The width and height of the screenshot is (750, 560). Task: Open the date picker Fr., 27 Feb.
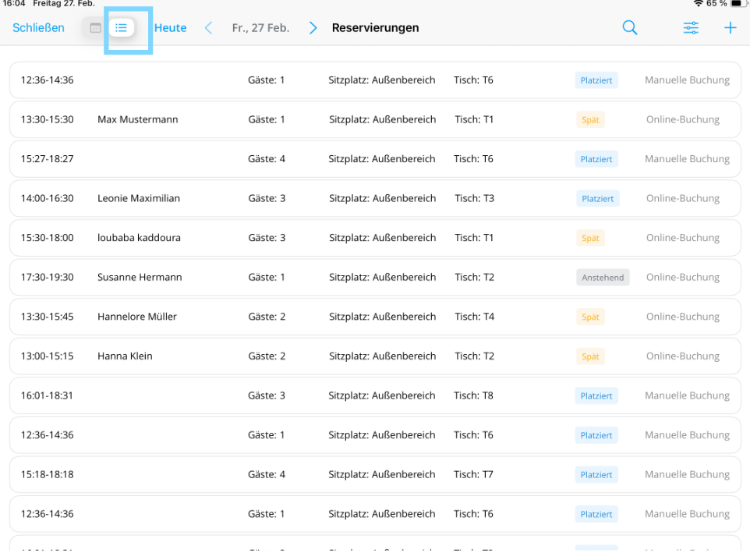coord(260,28)
